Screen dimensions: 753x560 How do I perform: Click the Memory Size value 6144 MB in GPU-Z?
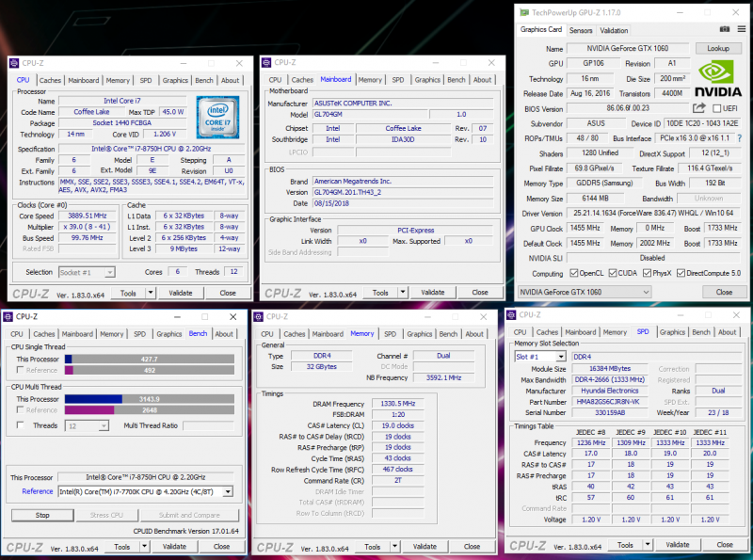point(595,199)
